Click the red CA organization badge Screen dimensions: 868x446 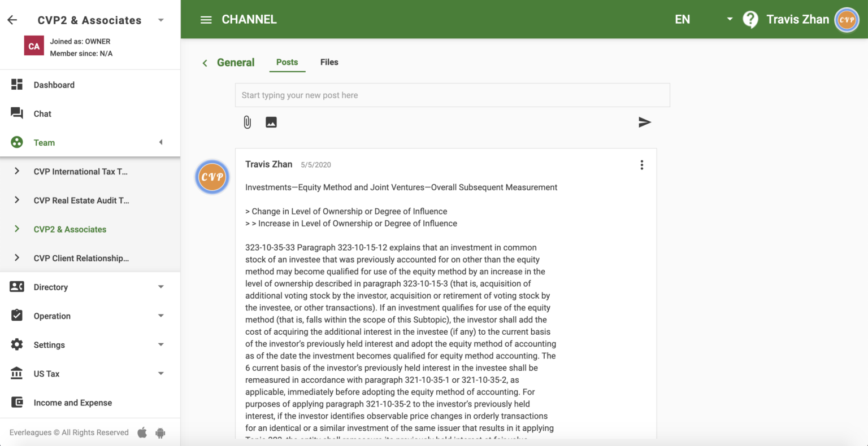(x=34, y=46)
